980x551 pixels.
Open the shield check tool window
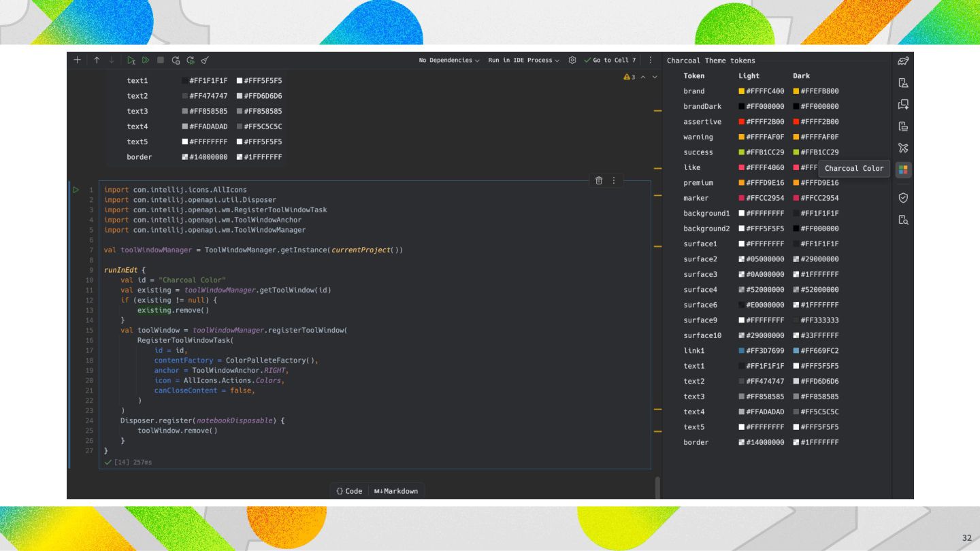(902, 197)
